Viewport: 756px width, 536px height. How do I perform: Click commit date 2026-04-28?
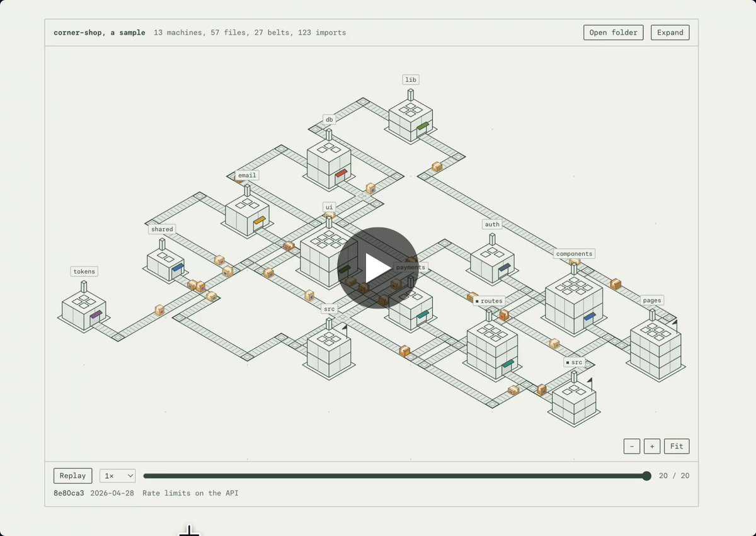point(112,493)
